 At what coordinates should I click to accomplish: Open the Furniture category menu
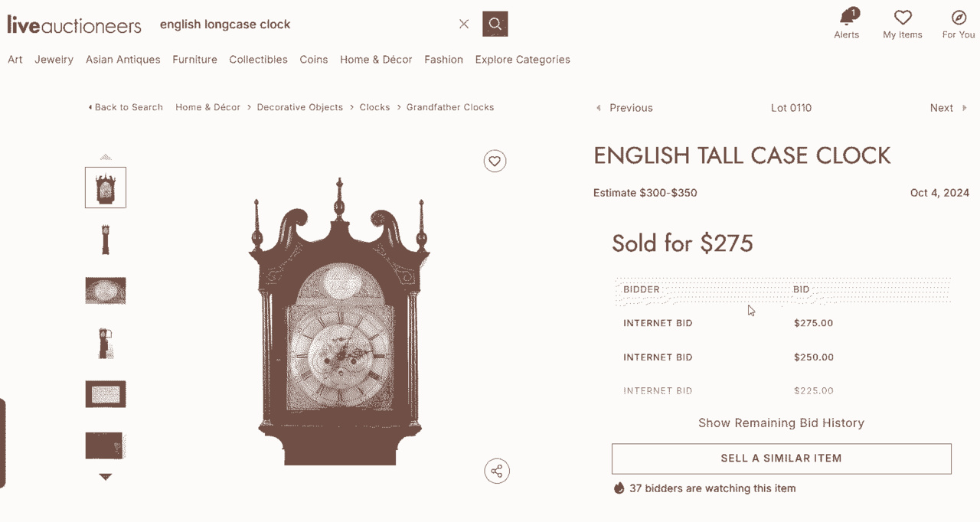pos(194,60)
